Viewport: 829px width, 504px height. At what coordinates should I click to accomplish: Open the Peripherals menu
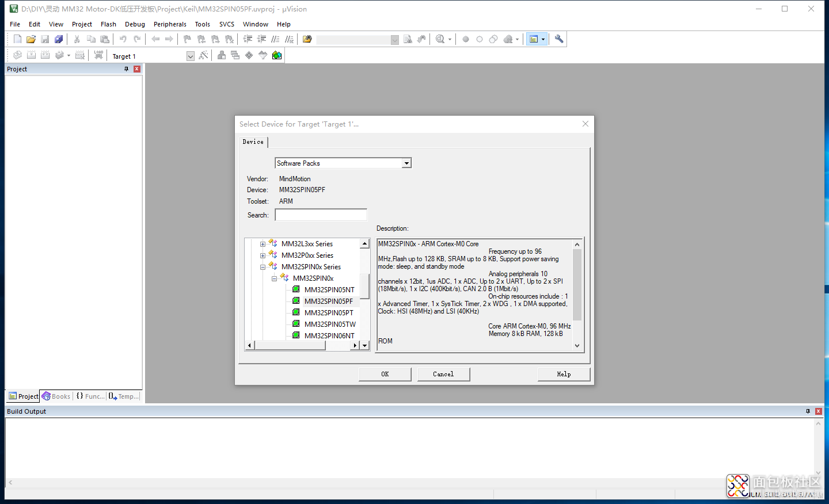[170, 24]
